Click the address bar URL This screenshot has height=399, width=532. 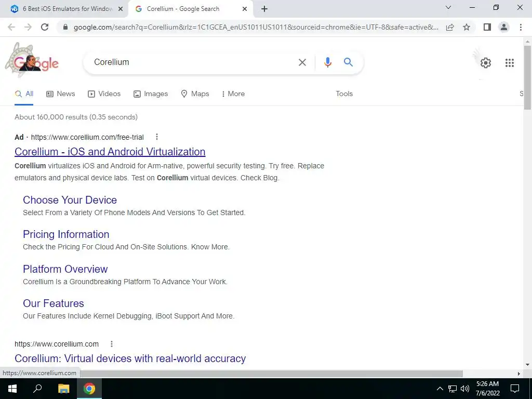pos(256,27)
